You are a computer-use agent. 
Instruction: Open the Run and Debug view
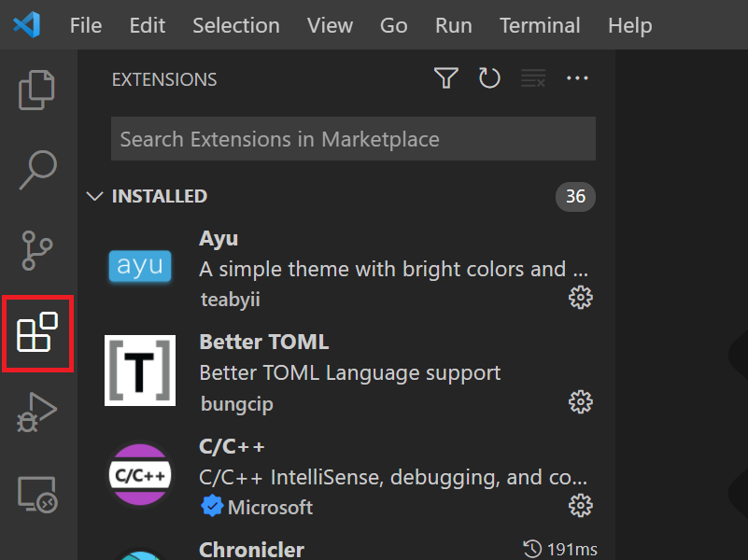[x=37, y=411]
